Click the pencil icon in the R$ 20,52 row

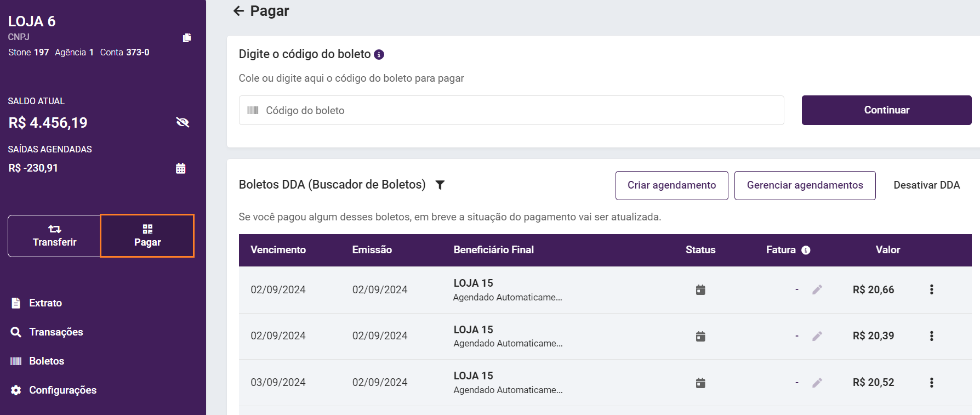[817, 383]
